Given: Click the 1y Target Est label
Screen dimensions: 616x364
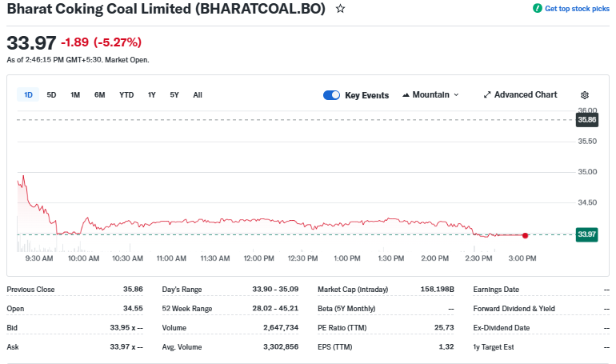Looking at the screenshot, I should (x=494, y=347).
